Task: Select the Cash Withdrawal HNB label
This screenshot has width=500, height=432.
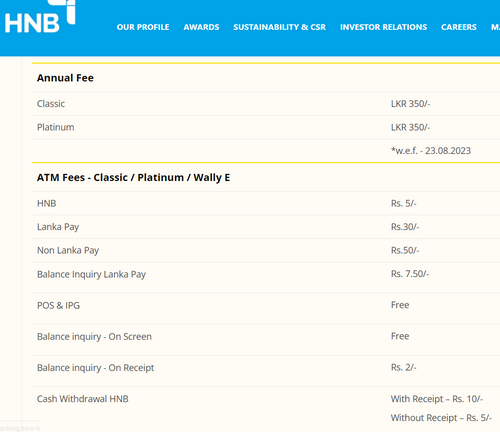Action: tap(83, 399)
